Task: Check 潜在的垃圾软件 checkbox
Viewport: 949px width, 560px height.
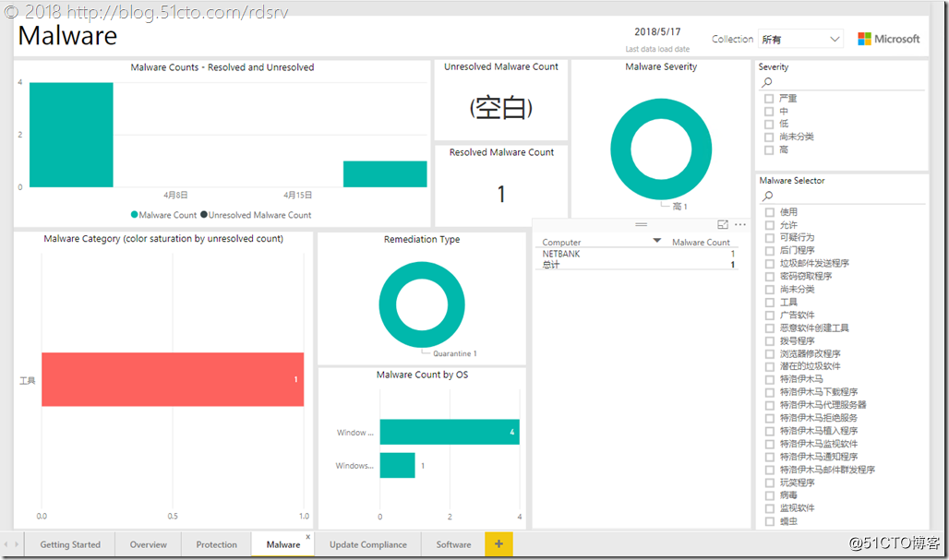Action: click(770, 366)
